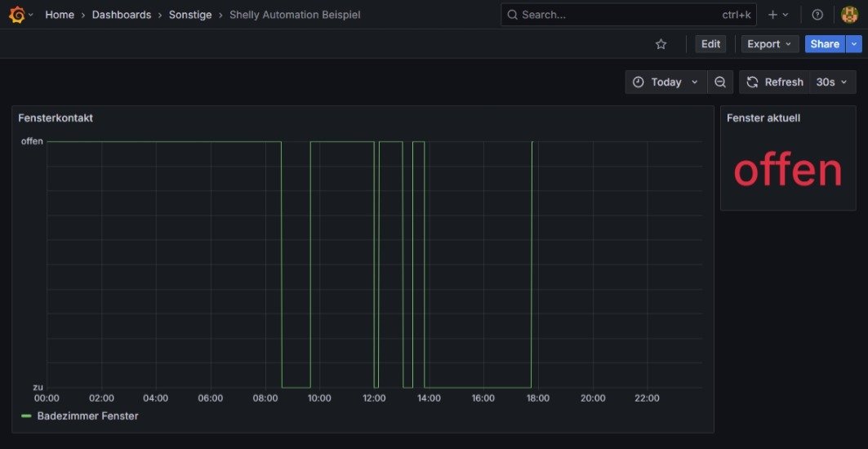The image size is (868, 449).
Task: Open the 30s refresh interval dropdown
Action: point(832,82)
